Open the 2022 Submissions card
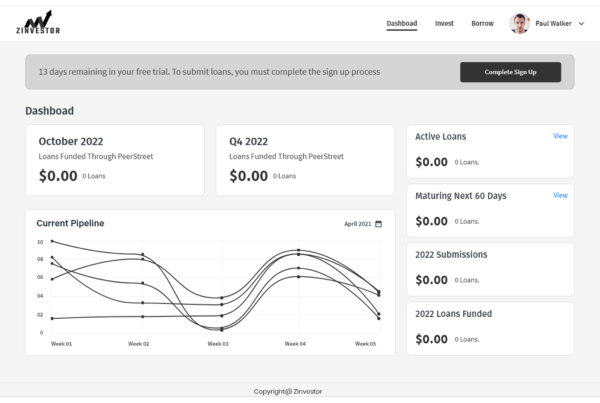 490,269
